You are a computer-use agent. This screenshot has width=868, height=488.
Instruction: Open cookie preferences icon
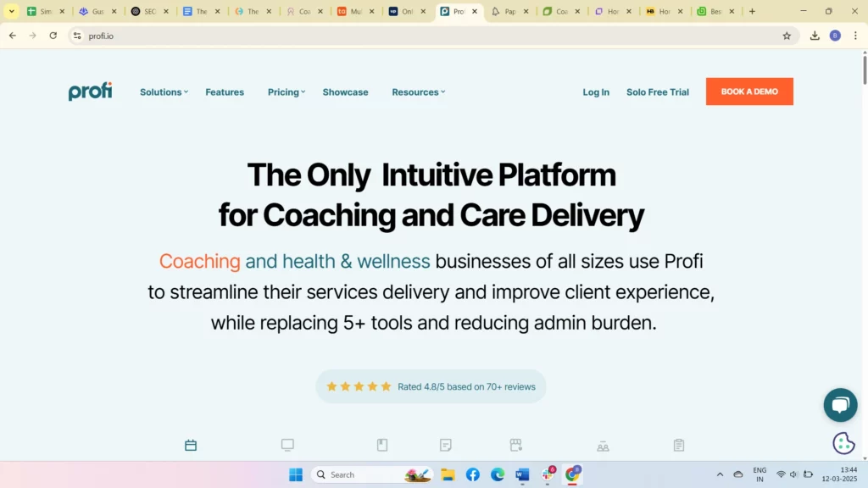843,443
